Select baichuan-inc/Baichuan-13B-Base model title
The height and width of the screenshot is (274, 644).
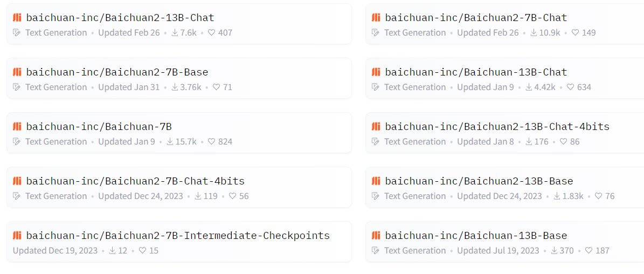pyautogui.click(x=476, y=236)
